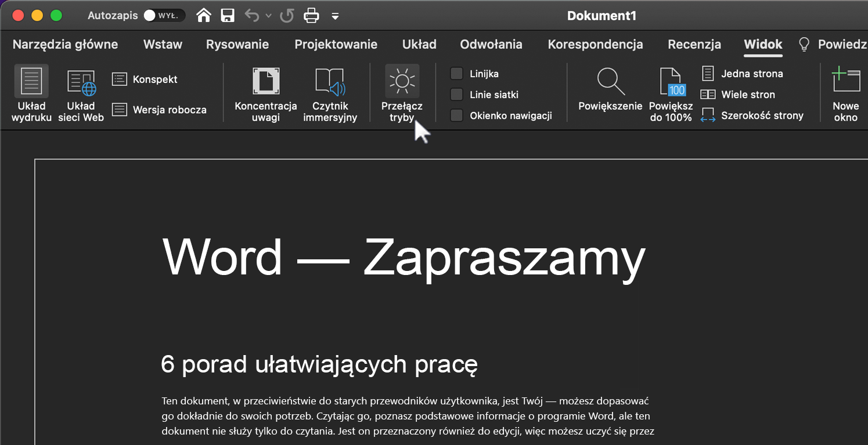Viewport: 868px width, 445px height.
Task: Open the Rysowanie tab
Action: pos(237,45)
